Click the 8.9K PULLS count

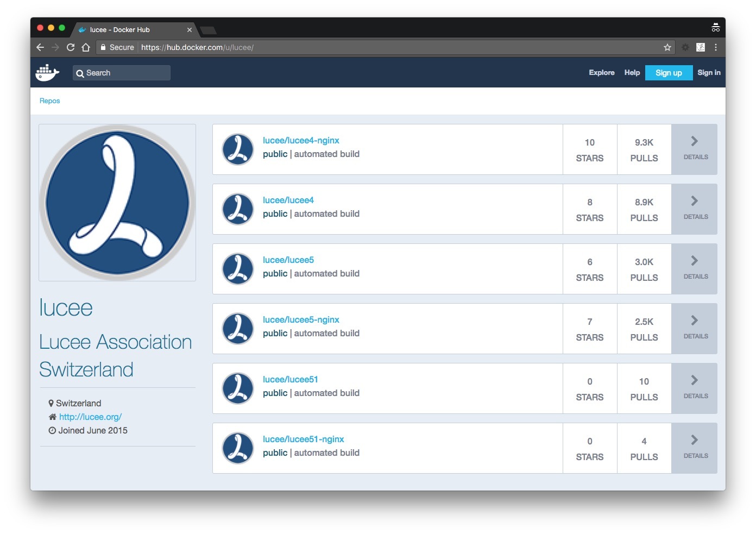click(x=644, y=210)
